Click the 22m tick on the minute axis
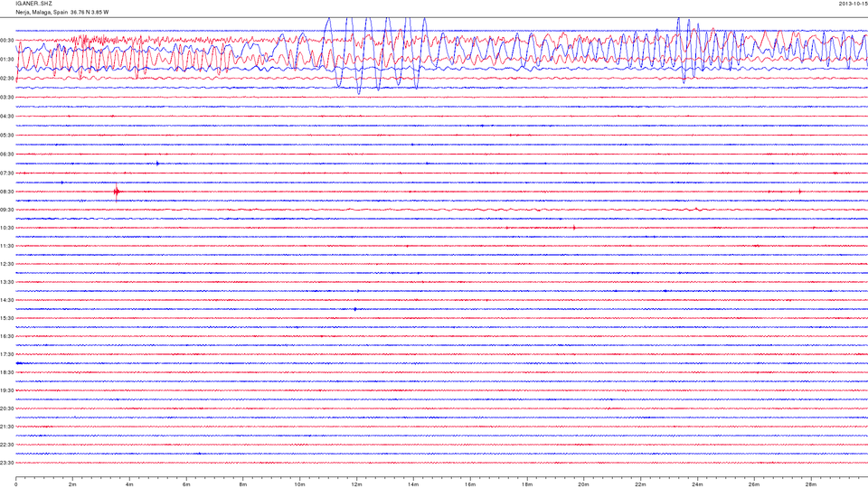This screenshot has width=868, height=488. point(640,484)
